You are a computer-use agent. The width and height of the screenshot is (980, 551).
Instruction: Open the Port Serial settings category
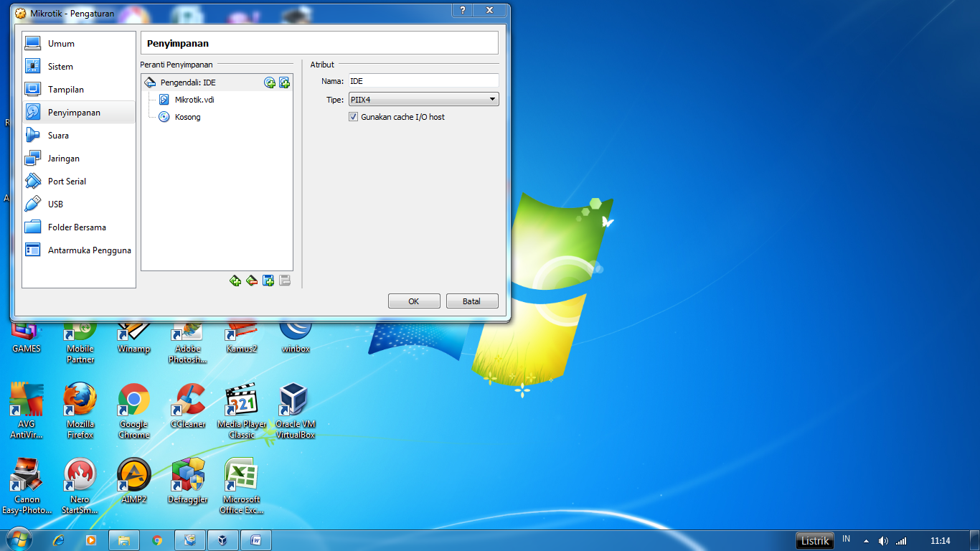click(x=79, y=182)
